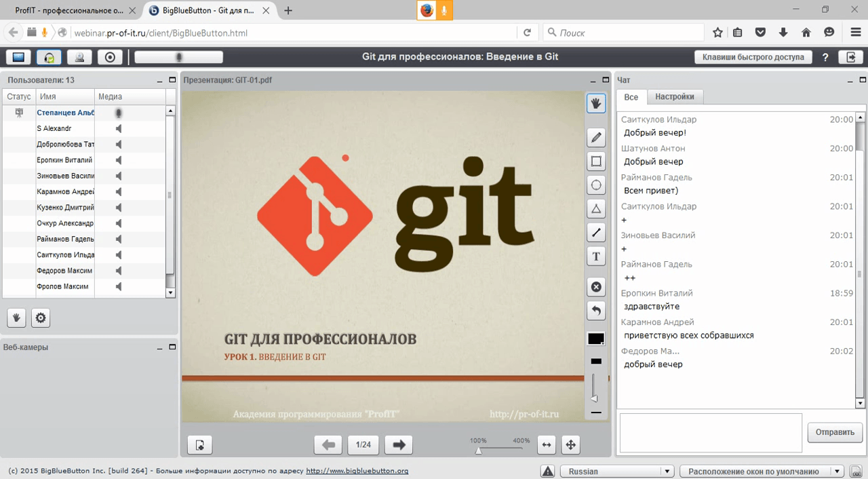
Task: Clear all whiteboard annotations
Action: (596, 287)
